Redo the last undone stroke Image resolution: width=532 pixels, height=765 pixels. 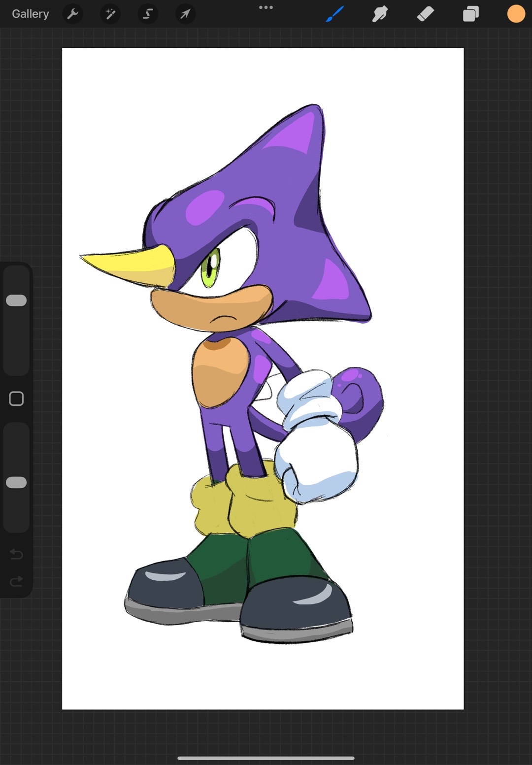pyautogui.click(x=16, y=582)
